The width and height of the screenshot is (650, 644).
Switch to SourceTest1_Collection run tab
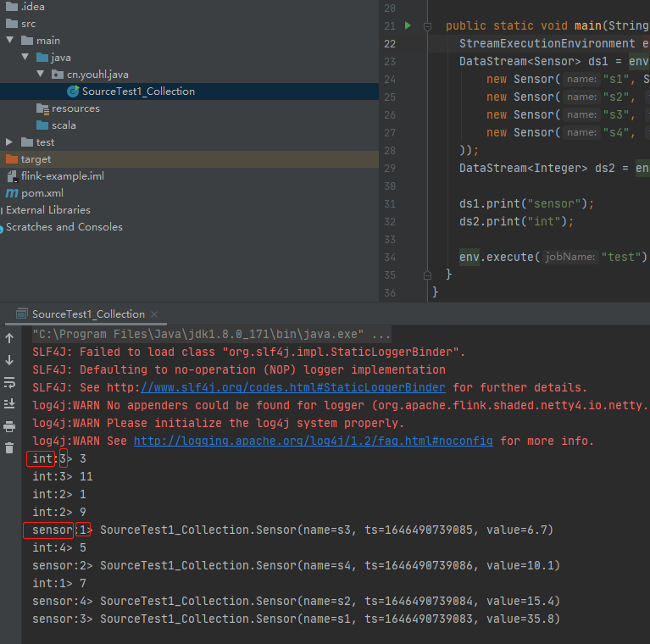[88, 314]
